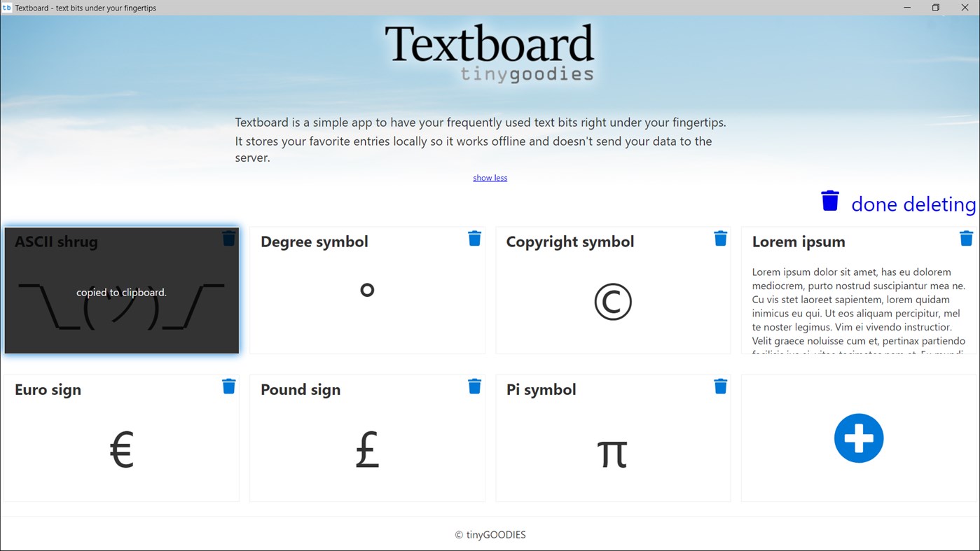Delete the Lorem ipsum entry

pos(966,238)
